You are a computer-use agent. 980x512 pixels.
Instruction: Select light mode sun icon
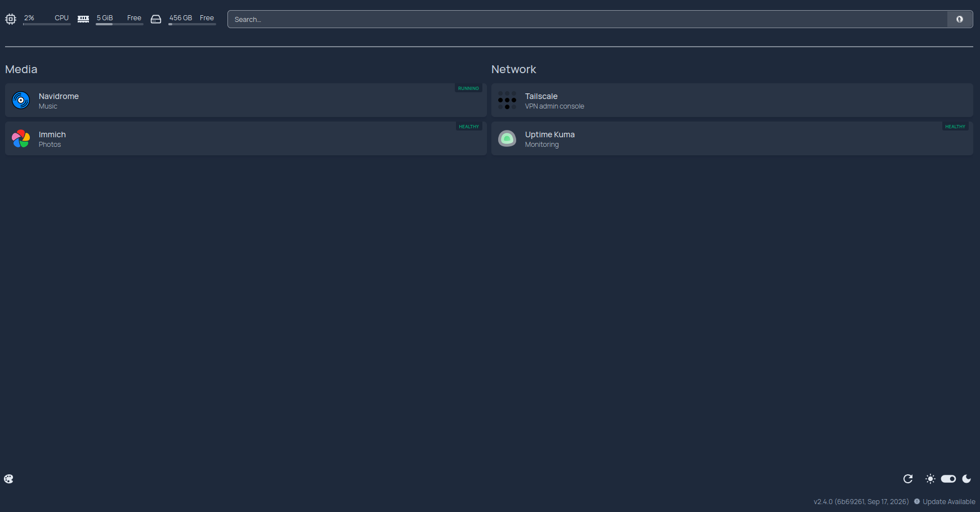(x=930, y=479)
